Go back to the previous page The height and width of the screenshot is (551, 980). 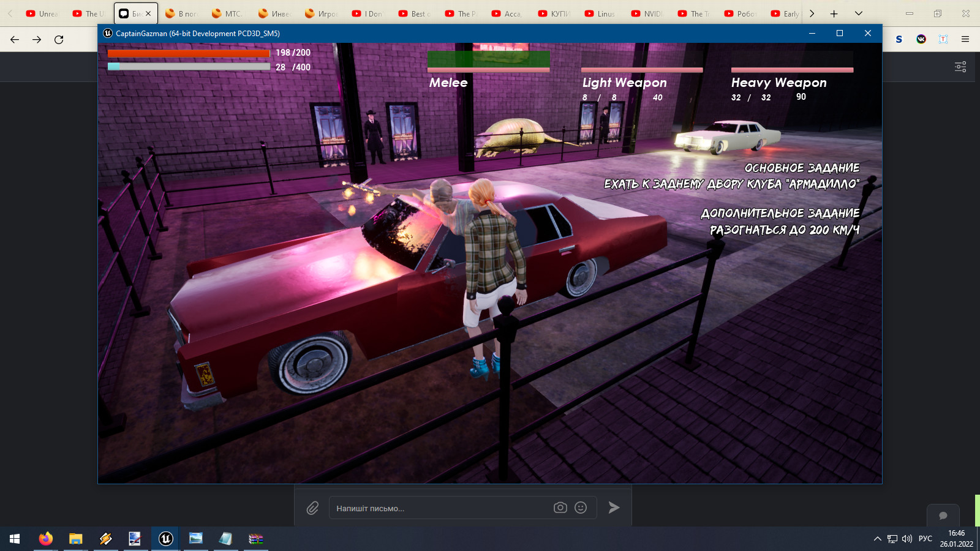pos(15,40)
